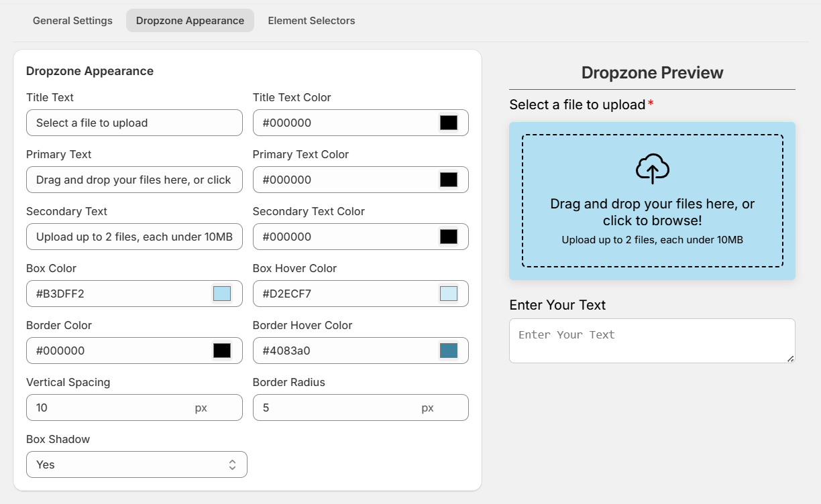This screenshot has height=504, width=821.
Task: Click the 'Dropzone Appearance' panel heading
Action: [90, 71]
